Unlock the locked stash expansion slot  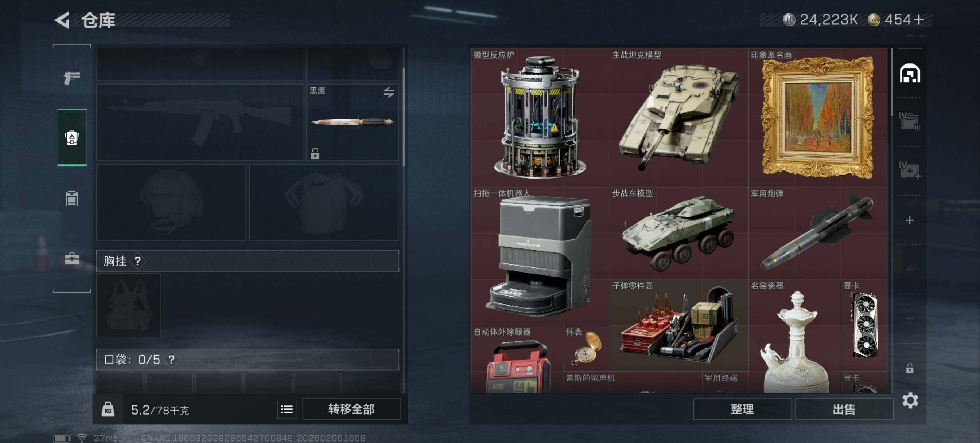910,368
